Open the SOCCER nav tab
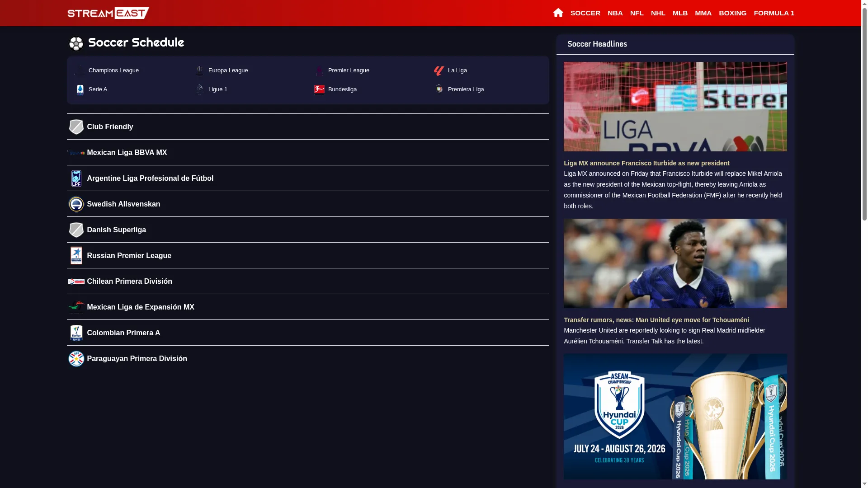 coord(585,13)
